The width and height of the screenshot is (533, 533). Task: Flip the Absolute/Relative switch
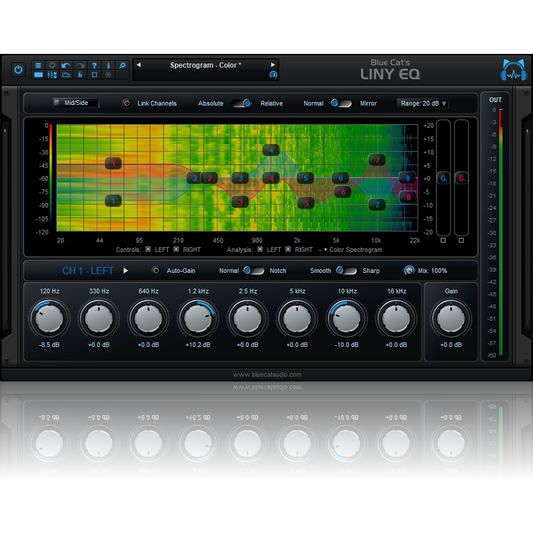click(242, 103)
